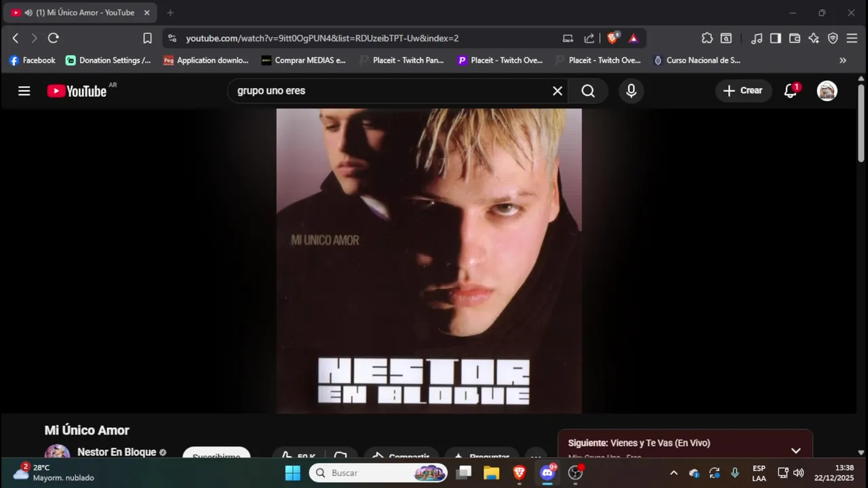Viewport: 868px width, 488px height.
Task: Open the Donation Settings bookmark
Action: pyautogui.click(x=108, y=60)
